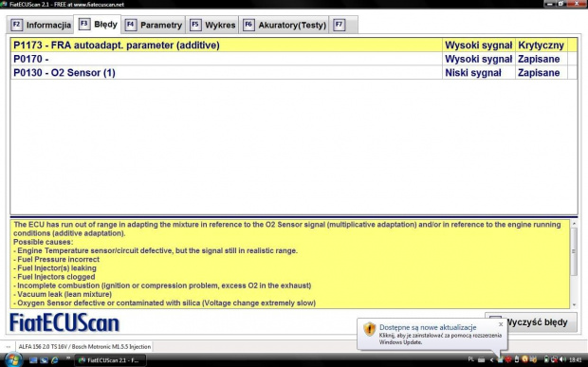Go to the F6 Akuratory(Testy) tab
The width and height of the screenshot is (588, 367).
pyautogui.click(x=285, y=25)
